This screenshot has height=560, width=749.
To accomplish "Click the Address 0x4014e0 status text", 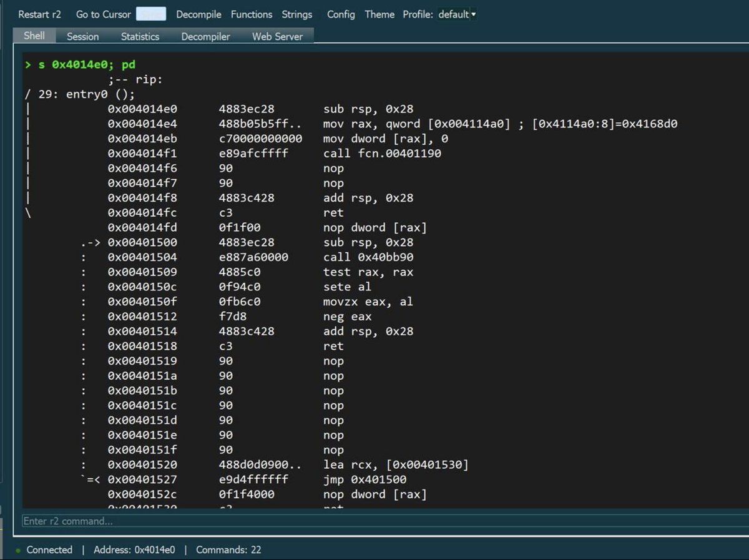I will click(134, 550).
